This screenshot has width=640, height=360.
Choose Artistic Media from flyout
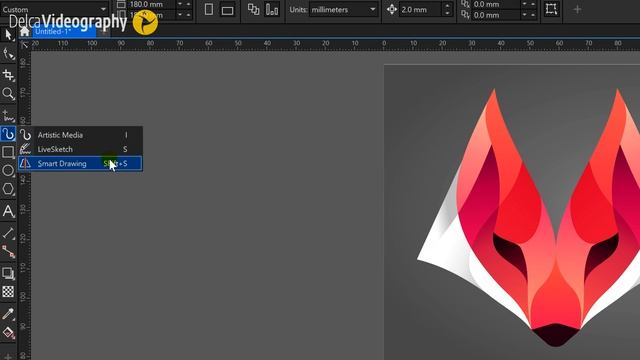coord(80,135)
